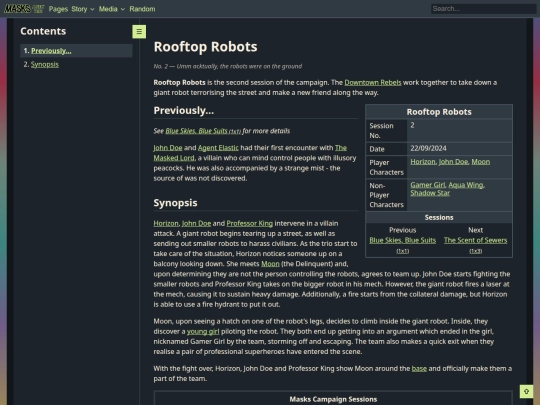Viewport: 540px width, 405px height.
Task: Open the Blue Skies, Blue Suits link in See note
Action: (x=203, y=131)
